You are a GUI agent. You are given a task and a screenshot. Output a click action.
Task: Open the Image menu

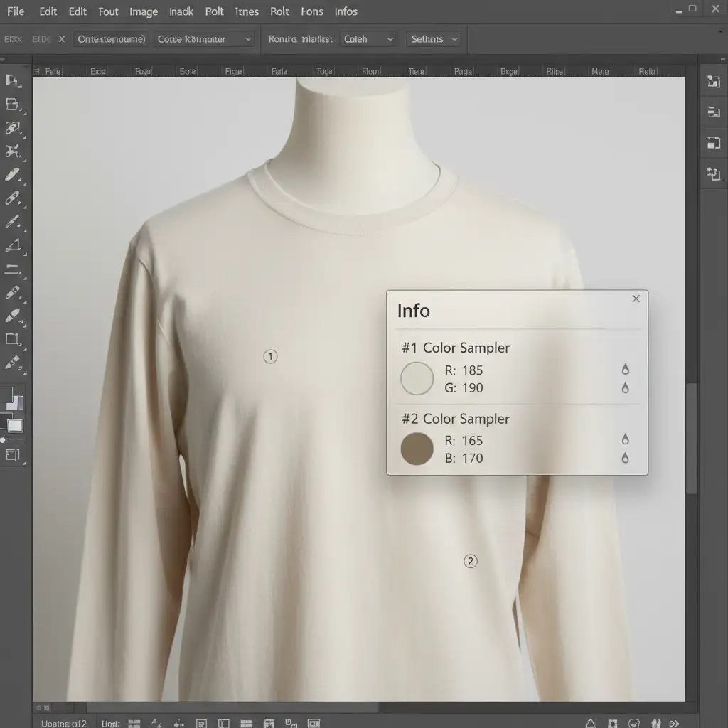143,11
